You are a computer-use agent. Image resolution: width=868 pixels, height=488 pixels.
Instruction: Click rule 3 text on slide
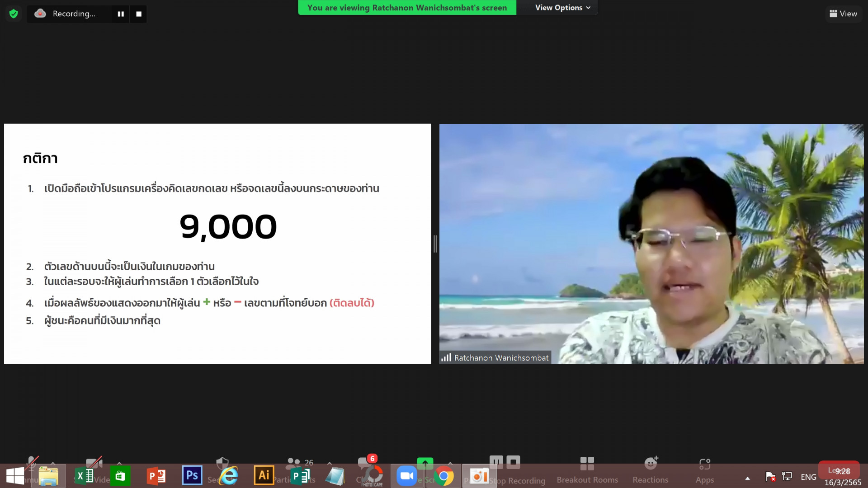click(x=151, y=282)
